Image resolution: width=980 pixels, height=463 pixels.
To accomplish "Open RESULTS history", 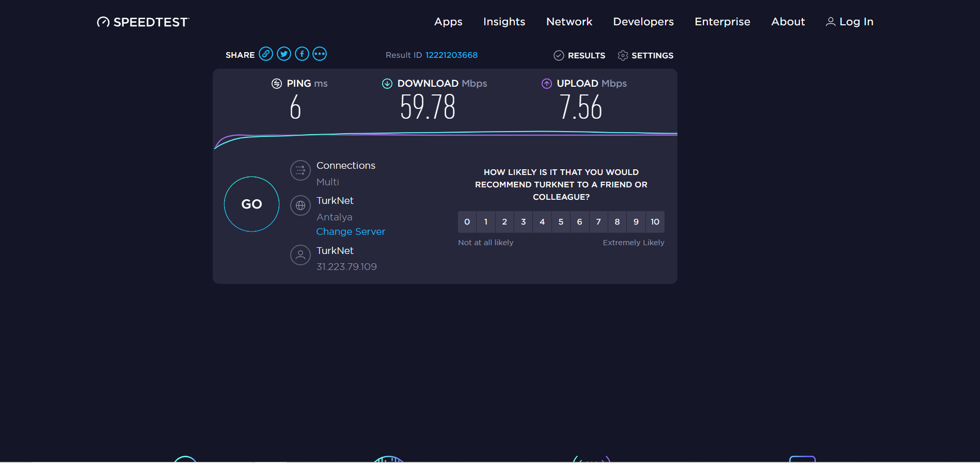I will (x=586, y=55).
